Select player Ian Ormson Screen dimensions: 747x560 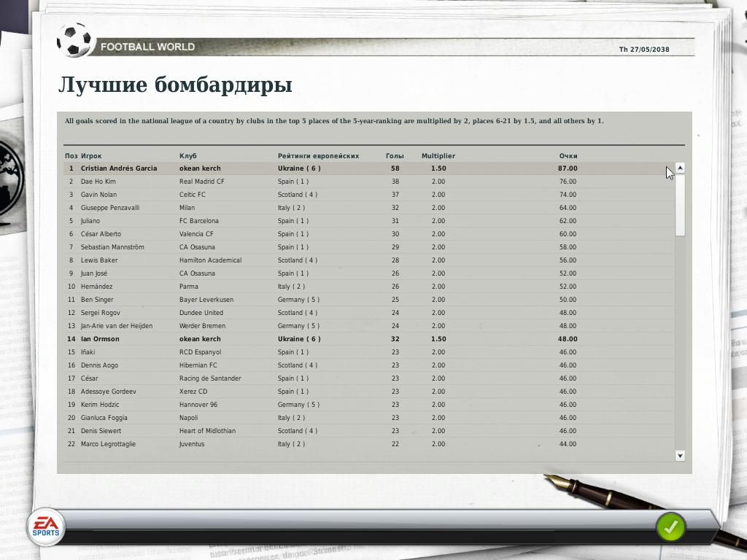coord(100,339)
